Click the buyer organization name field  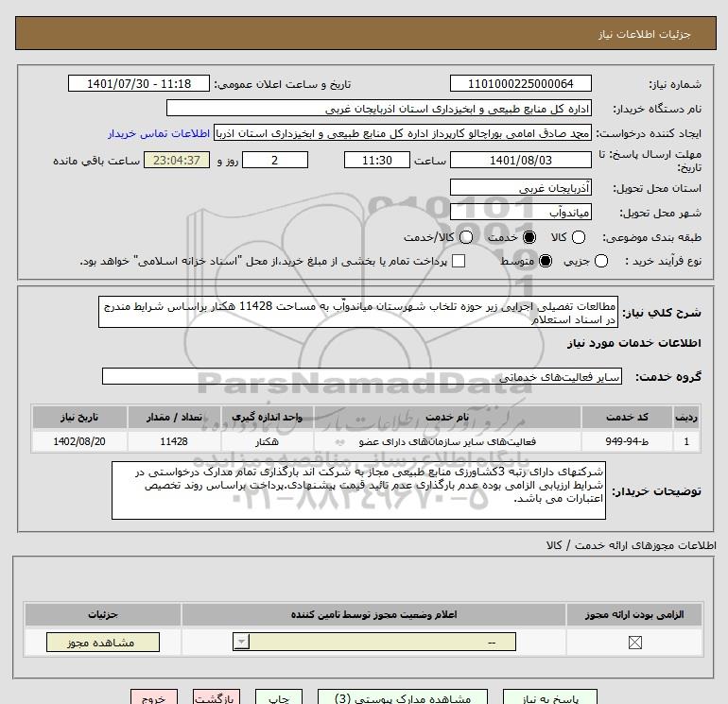point(379,108)
